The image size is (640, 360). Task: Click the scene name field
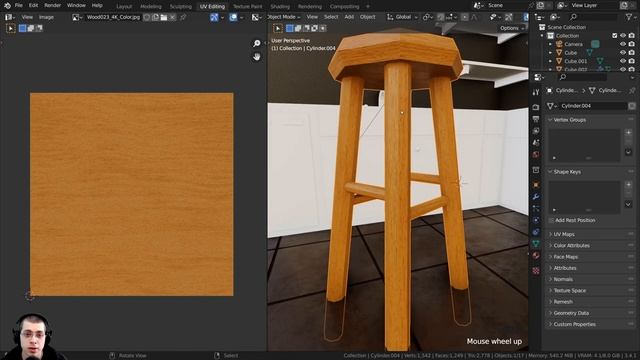(x=506, y=5)
